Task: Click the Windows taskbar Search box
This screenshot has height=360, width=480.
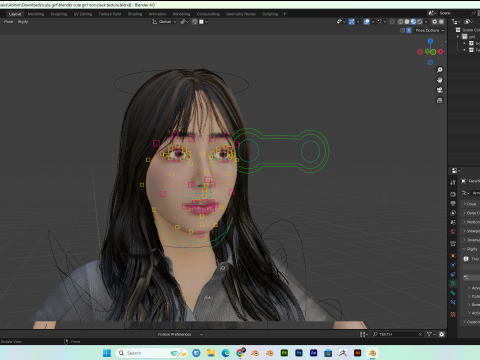Action: tap(152, 353)
